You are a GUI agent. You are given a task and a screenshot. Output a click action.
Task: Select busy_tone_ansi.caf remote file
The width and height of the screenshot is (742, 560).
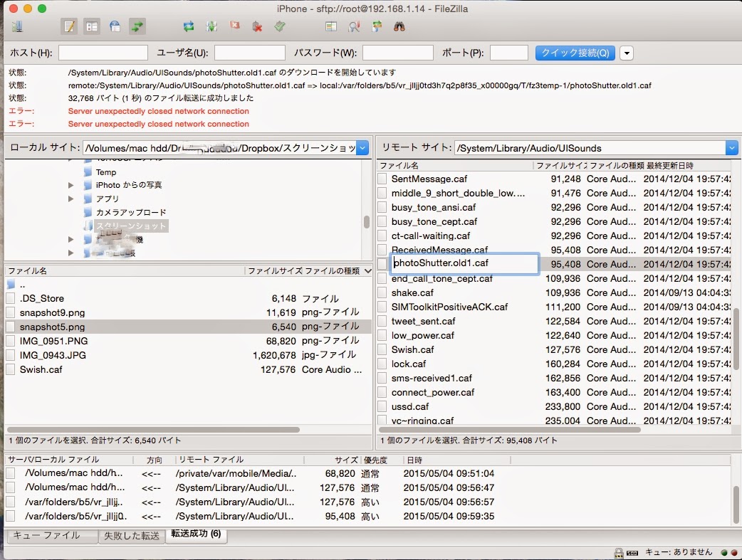(554, 207)
